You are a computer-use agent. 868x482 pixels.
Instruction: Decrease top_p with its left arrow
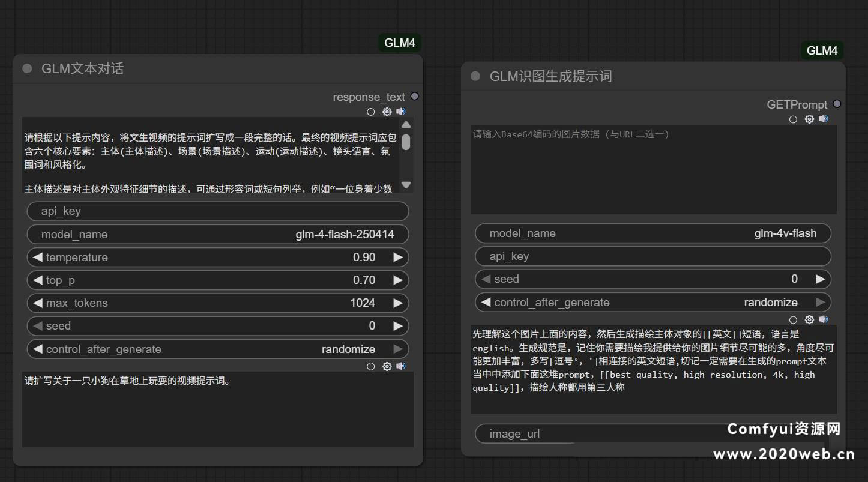pos(37,280)
